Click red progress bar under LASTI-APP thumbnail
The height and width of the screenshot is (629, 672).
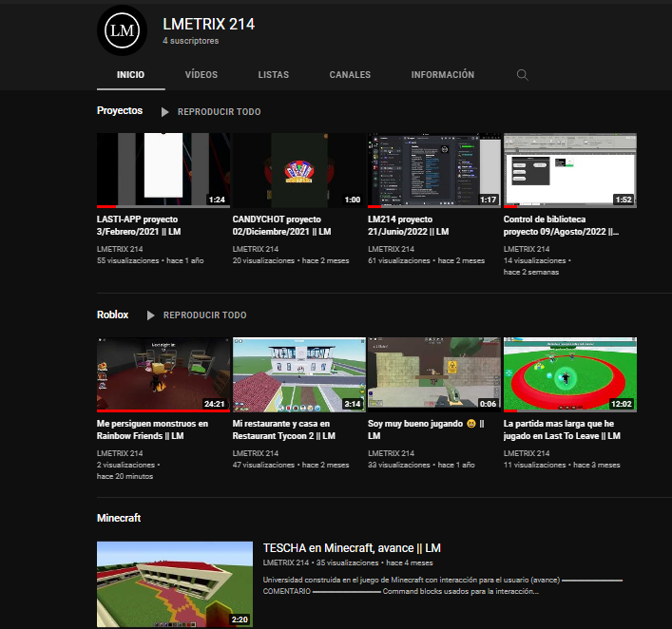click(x=106, y=206)
